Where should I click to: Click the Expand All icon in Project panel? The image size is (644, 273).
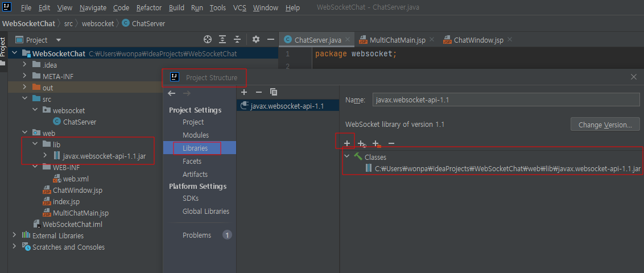tap(222, 39)
